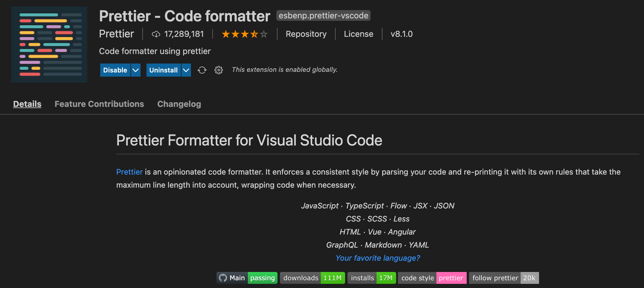Switch to the Details tab
This screenshot has width=644, height=288.
(27, 104)
